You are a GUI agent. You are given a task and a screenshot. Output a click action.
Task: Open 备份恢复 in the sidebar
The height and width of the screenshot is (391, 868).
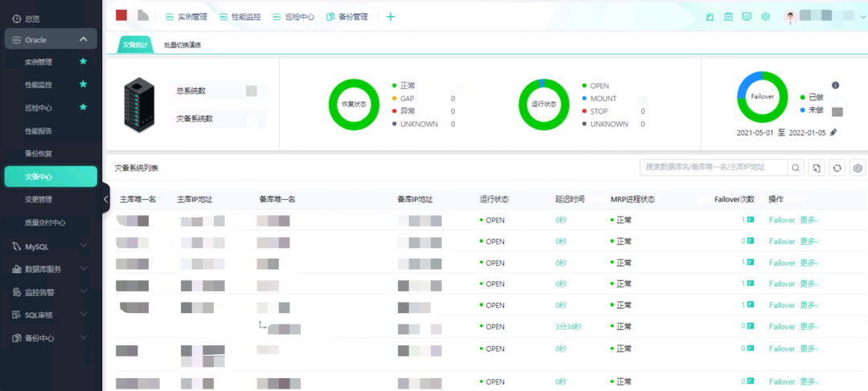[x=39, y=153]
